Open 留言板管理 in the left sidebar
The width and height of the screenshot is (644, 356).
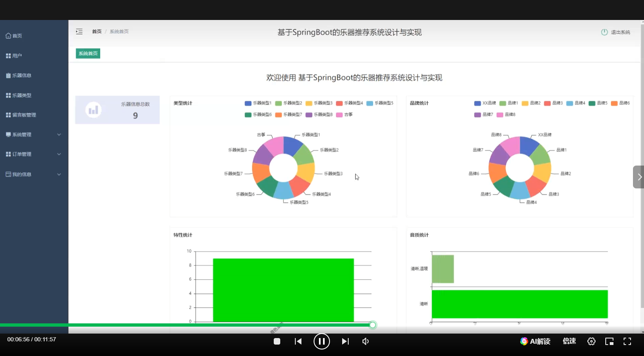21,115
